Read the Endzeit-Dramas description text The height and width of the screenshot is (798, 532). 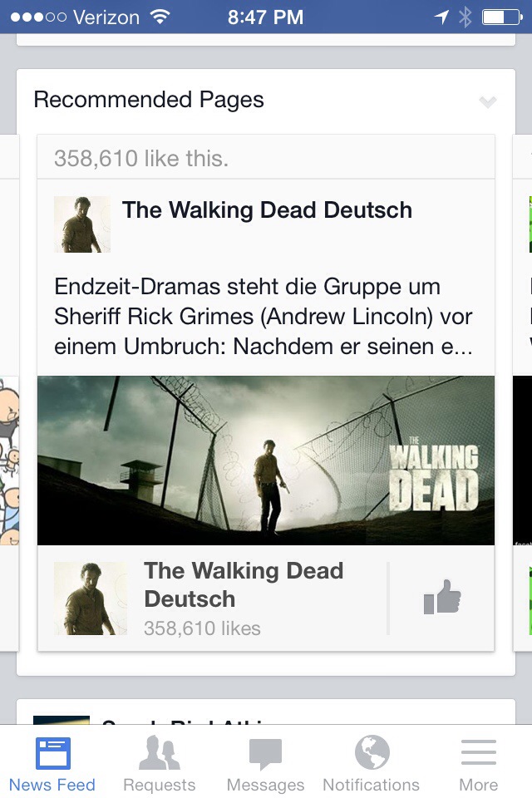pyautogui.click(x=264, y=317)
